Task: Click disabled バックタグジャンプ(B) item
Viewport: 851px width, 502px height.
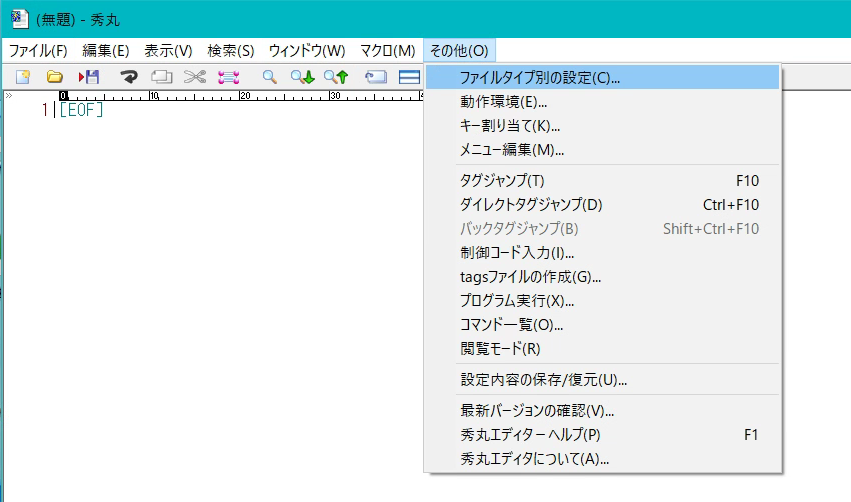Action: click(x=602, y=228)
